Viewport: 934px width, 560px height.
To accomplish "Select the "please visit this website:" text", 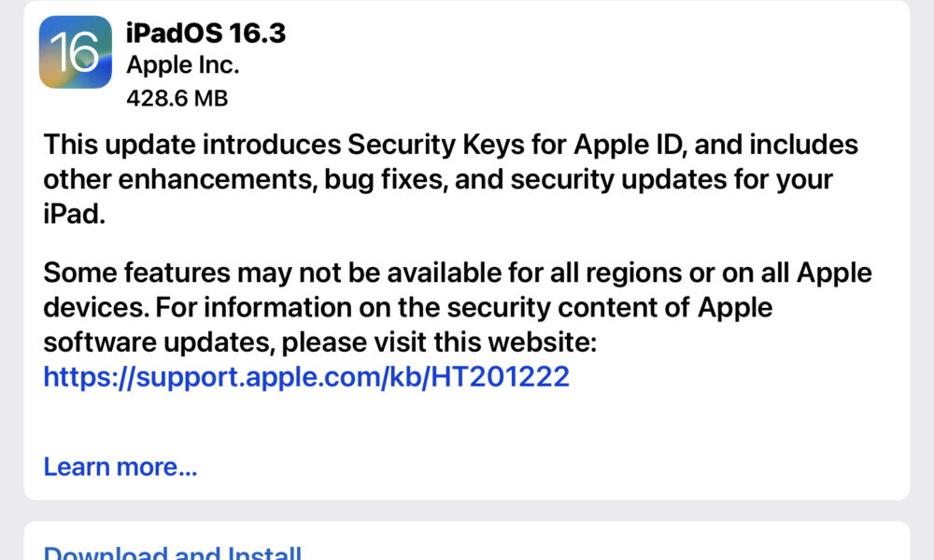I will [x=439, y=343].
